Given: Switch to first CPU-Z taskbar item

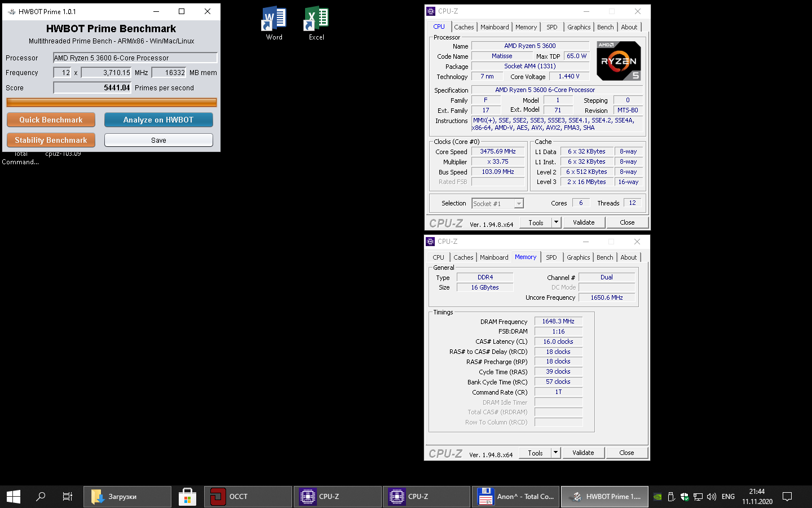Looking at the screenshot, I should coord(337,497).
